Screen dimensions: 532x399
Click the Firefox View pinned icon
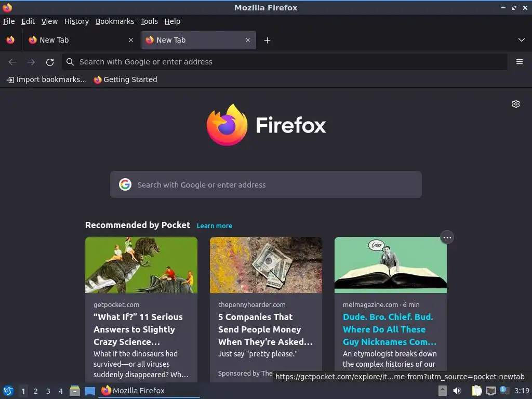[x=10, y=40]
